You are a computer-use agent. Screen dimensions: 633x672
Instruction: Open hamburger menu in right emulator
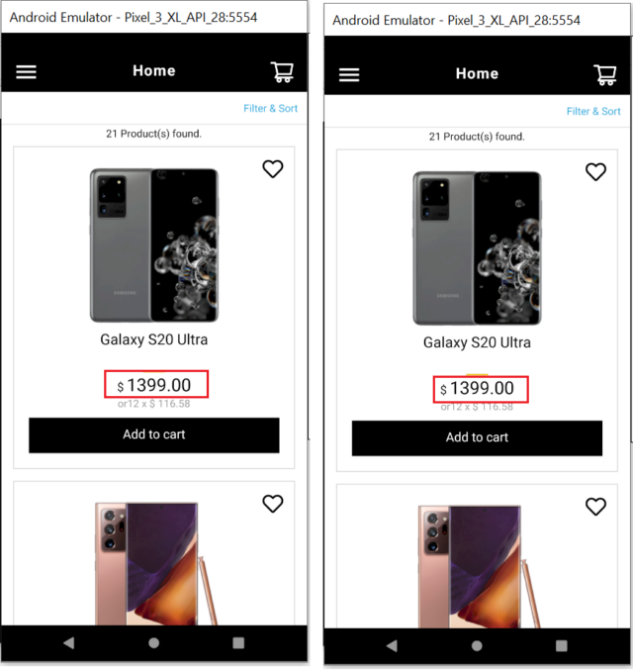click(x=349, y=74)
